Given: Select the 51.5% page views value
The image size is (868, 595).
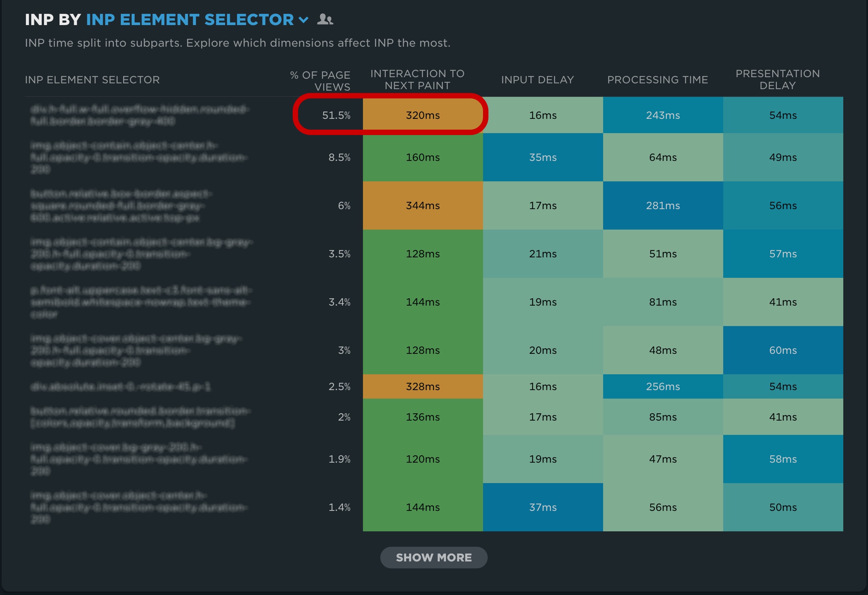Looking at the screenshot, I should [336, 115].
